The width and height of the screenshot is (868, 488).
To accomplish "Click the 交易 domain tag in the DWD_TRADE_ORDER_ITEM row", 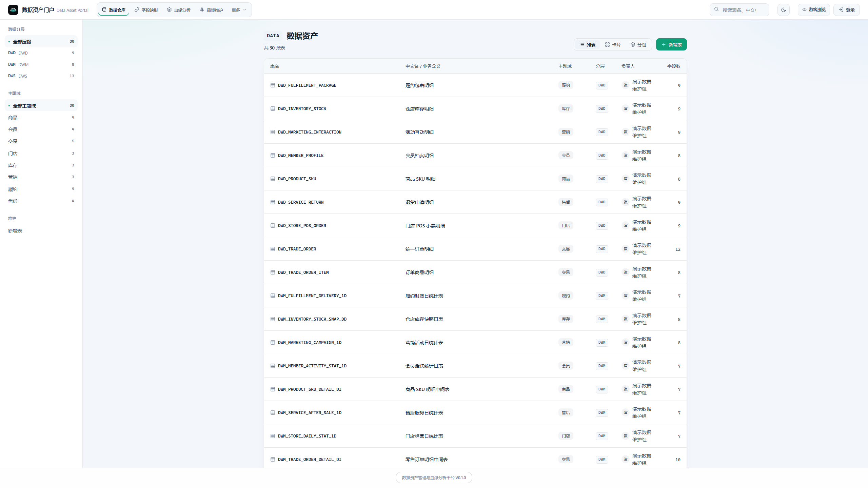I will [566, 272].
